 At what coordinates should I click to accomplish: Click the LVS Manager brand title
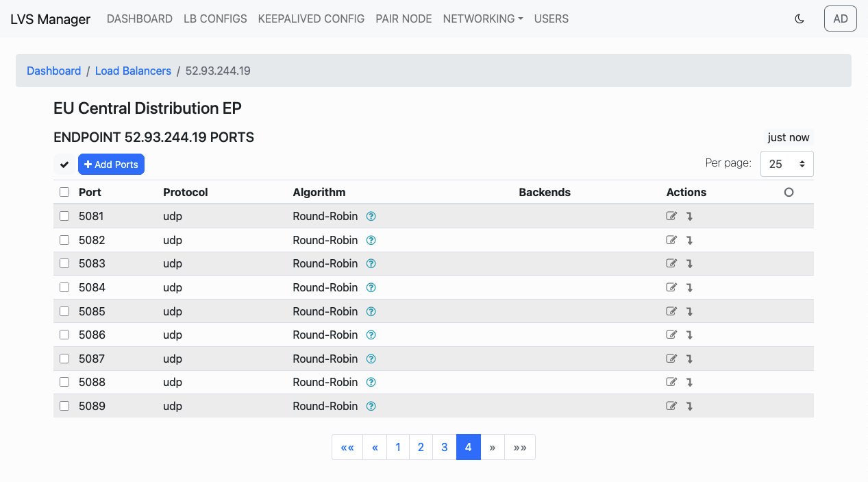50,19
